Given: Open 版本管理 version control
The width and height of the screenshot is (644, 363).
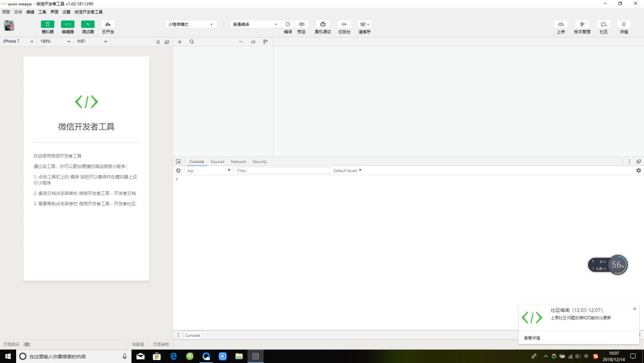Looking at the screenshot, I should click(x=582, y=24).
